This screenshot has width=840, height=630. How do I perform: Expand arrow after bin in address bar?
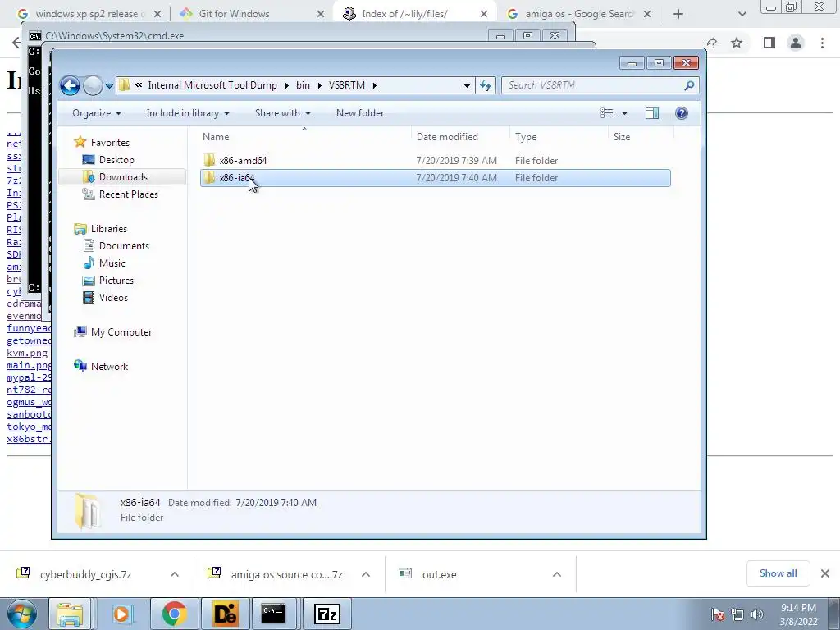[319, 85]
